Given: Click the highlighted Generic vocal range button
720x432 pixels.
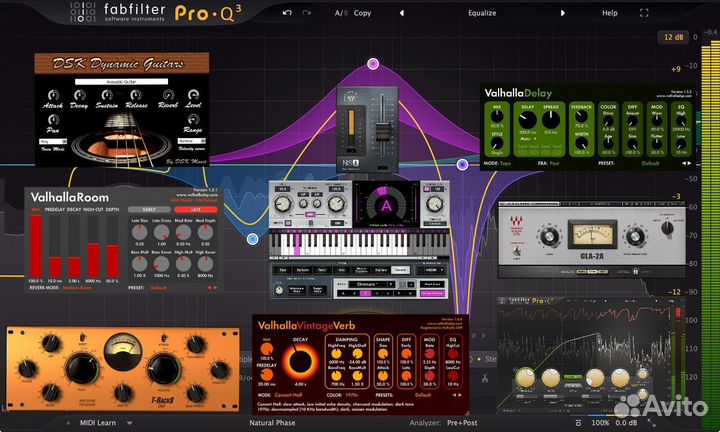Looking at the screenshot, I should (400, 270).
